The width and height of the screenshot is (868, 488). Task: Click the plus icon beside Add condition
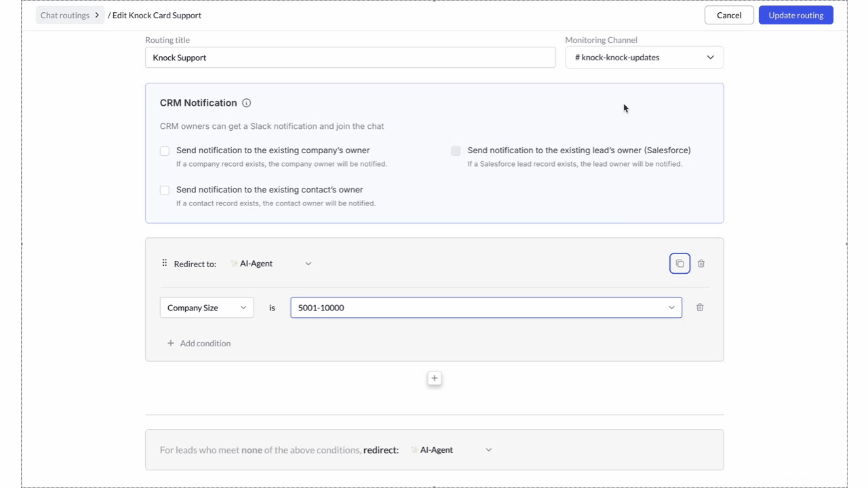171,344
